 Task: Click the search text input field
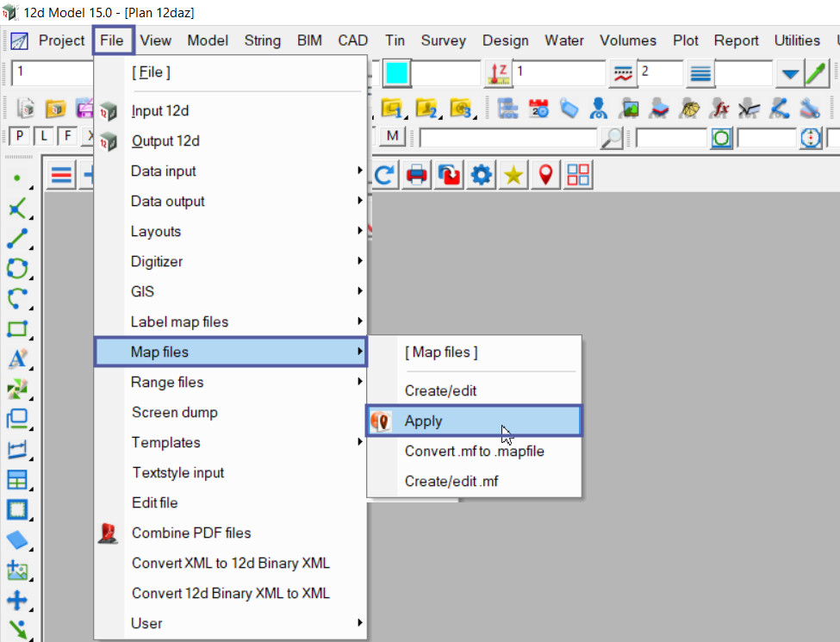[x=508, y=138]
